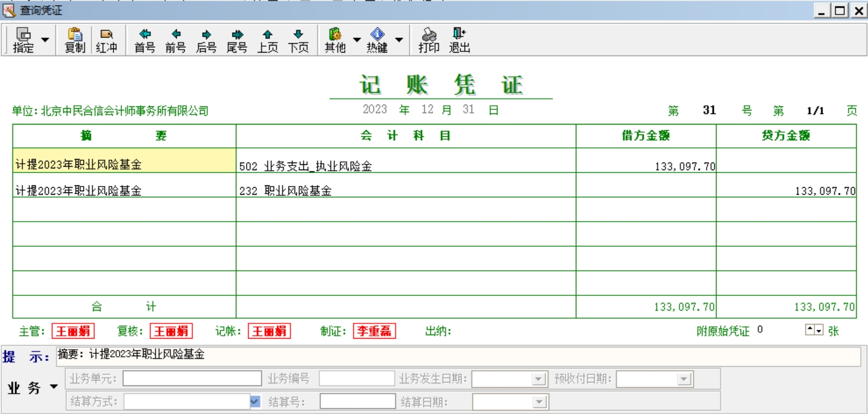Open the 业务 menu expander
Viewport: 868px width, 414px height.
[x=54, y=387]
